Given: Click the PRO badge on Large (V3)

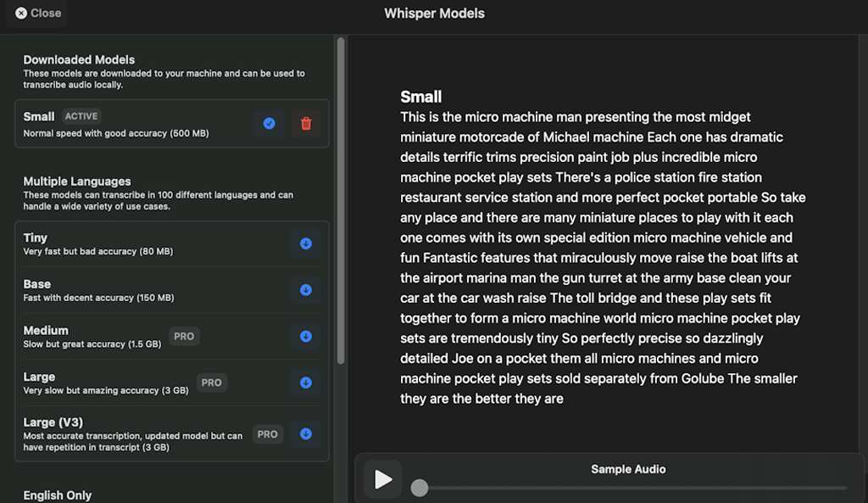Looking at the screenshot, I should 268,434.
